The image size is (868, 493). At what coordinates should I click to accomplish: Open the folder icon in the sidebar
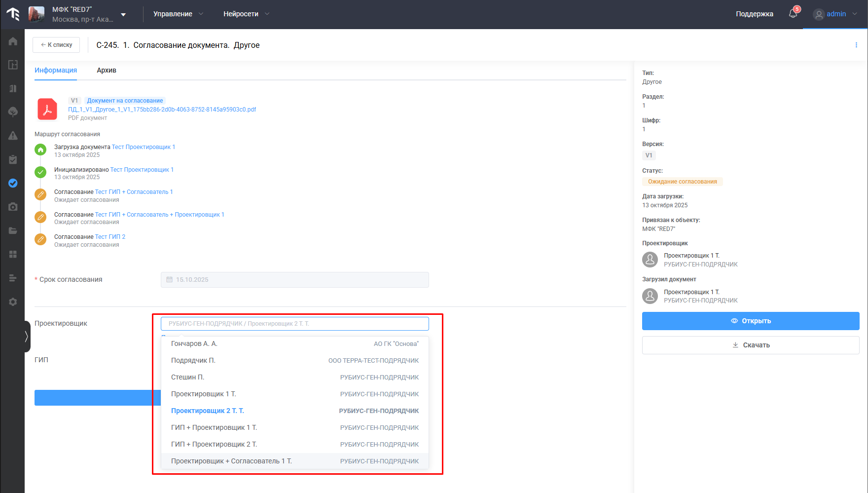coord(13,230)
